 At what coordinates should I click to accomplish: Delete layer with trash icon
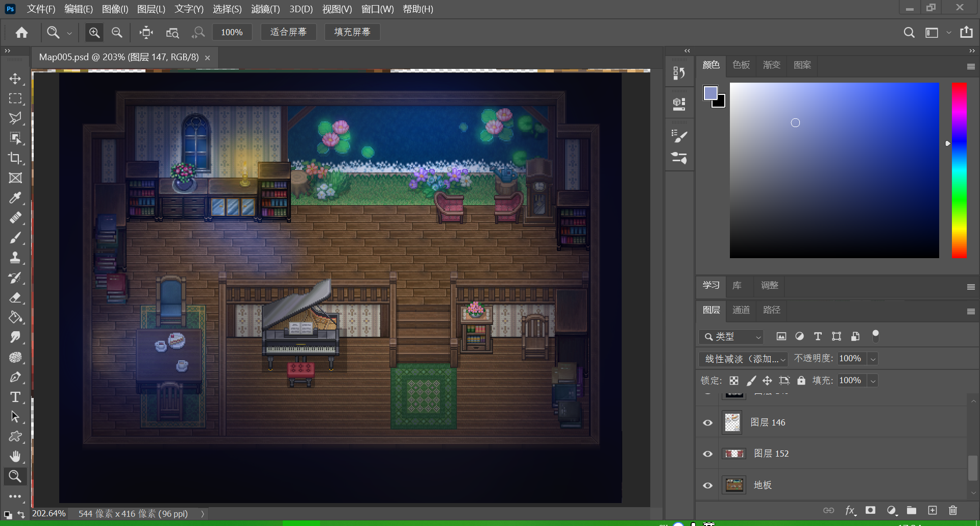click(x=952, y=510)
